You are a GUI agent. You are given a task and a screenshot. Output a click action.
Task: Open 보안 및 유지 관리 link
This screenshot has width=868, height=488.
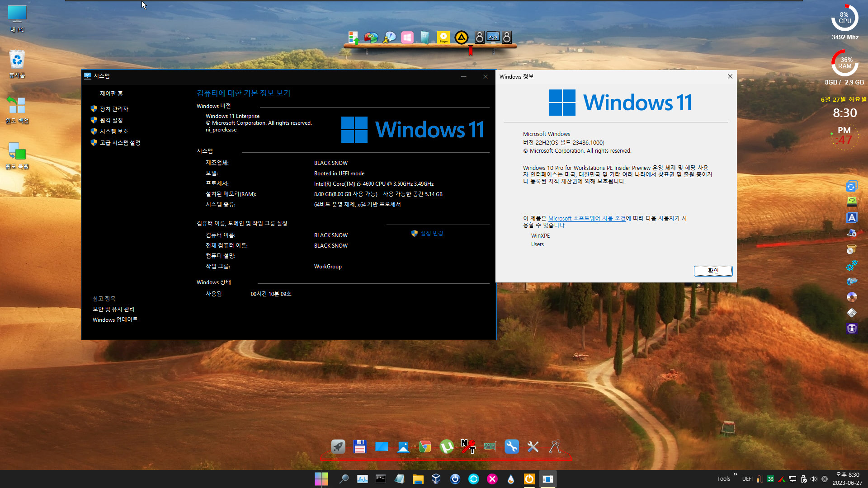[113, 309]
